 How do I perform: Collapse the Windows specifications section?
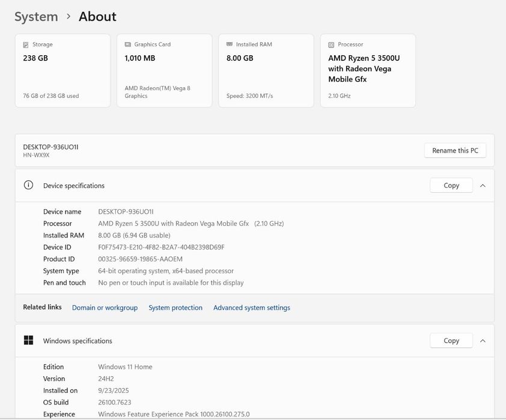483,341
